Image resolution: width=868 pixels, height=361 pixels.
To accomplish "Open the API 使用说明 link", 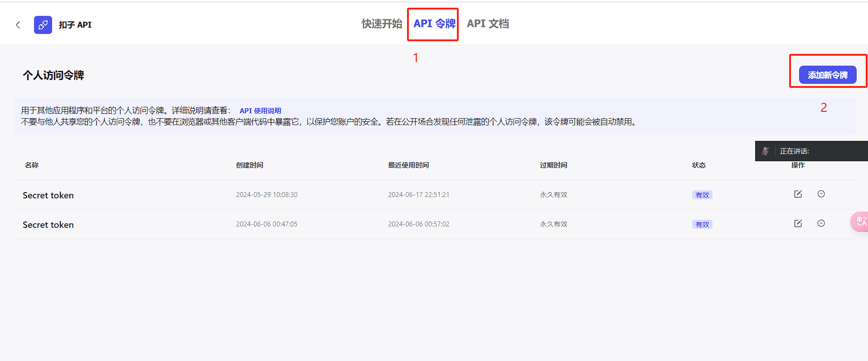I will 260,111.
